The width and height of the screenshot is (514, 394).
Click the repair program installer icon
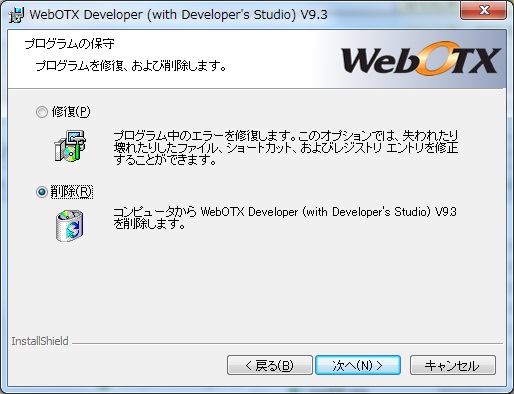70,146
